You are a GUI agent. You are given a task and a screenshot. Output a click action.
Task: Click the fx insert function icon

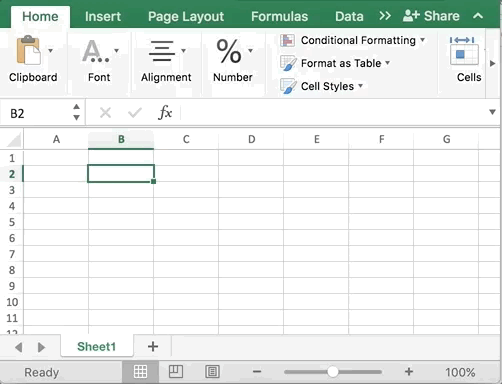pos(165,113)
